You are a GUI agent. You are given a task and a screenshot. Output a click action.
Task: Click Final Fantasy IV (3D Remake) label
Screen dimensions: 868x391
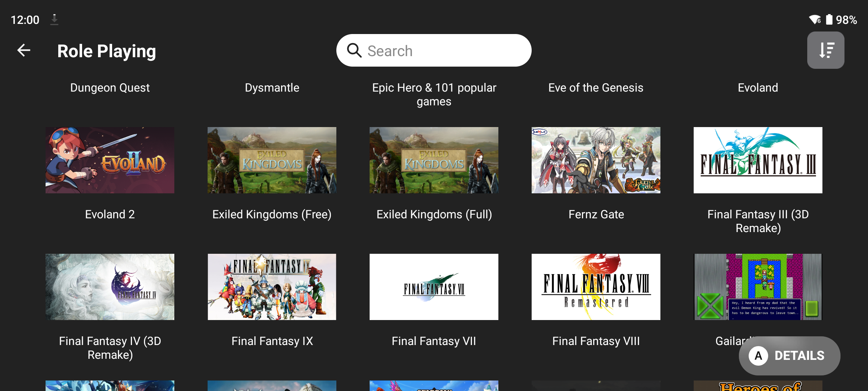click(110, 348)
